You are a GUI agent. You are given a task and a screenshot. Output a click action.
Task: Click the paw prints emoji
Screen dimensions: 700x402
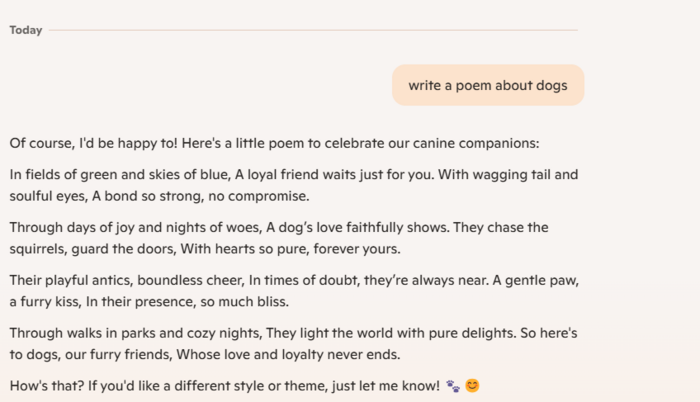pos(453,385)
